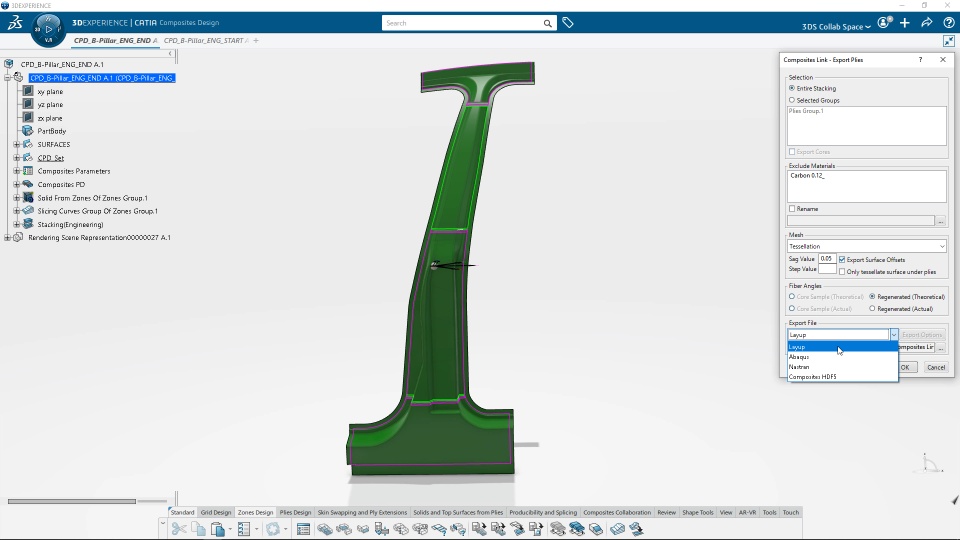Image resolution: width=960 pixels, height=540 pixels.
Task: Open the 3DS Collab Space dropdown
Action: (836, 26)
